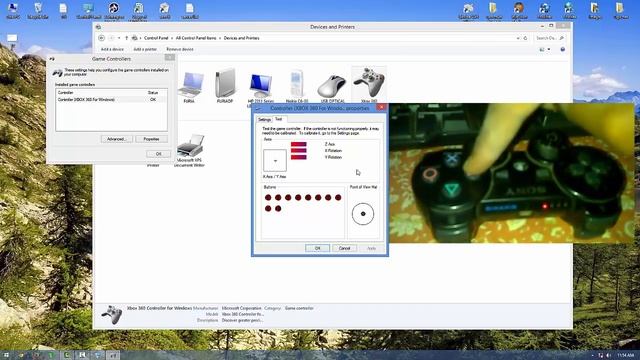This screenshot has height=360, width=640.
Task: Select Microsoft XPS Document Writer printer
Action: [x=190, y=150]
